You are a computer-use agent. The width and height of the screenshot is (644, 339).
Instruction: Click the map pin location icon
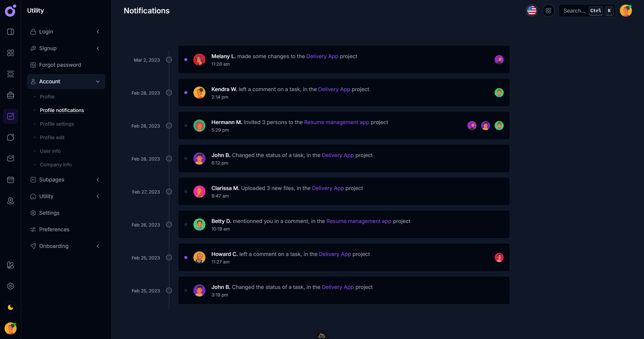(x=11, y=201)
